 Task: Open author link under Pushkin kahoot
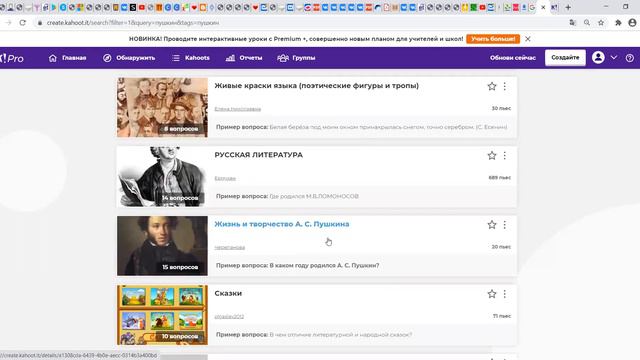coord(230,247)
